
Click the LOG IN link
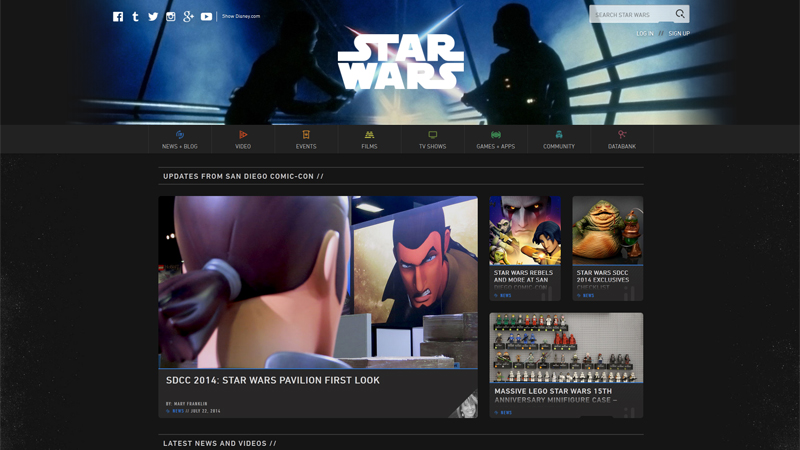(x=645, y=34)
